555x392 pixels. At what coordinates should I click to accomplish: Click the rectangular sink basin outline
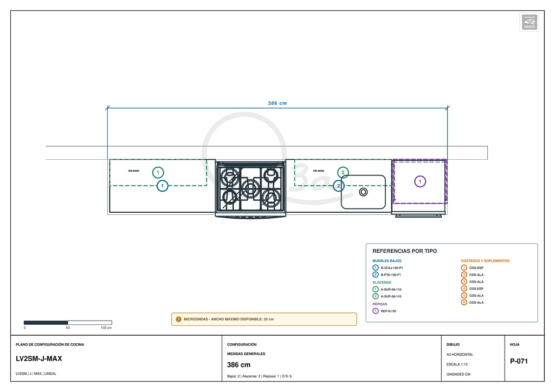[363, 192]
